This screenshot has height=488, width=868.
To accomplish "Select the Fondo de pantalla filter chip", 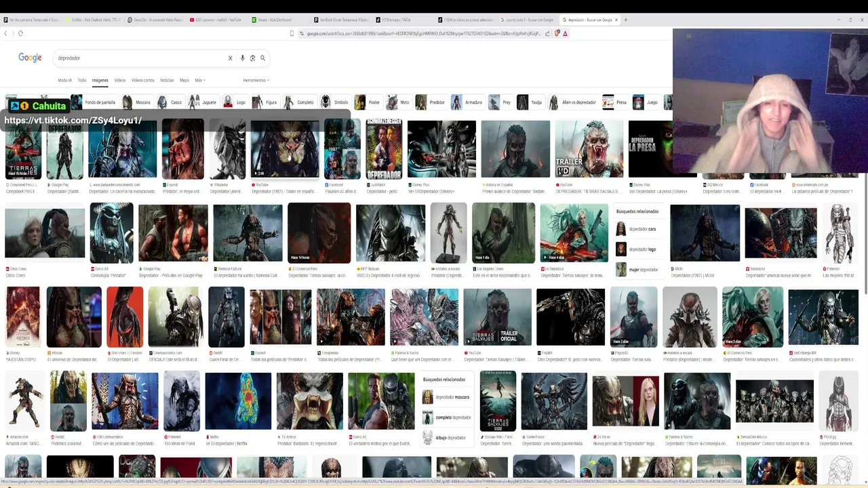I will click(x=94, y=102).
